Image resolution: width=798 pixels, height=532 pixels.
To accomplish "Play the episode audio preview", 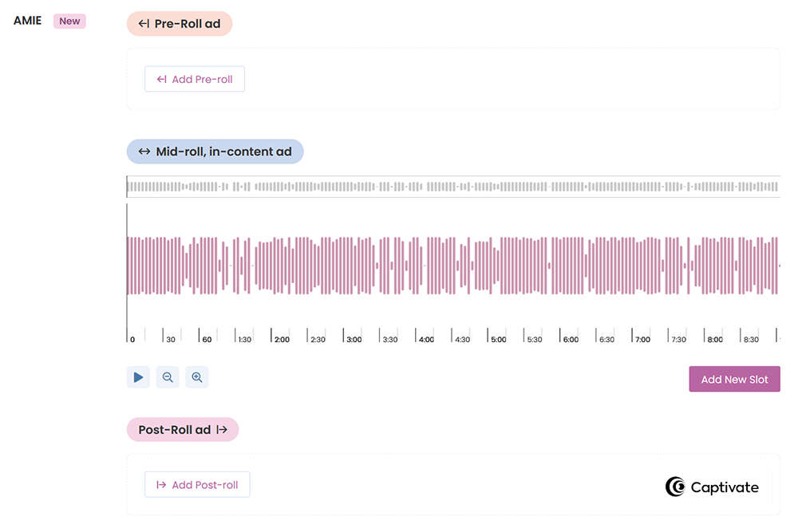I will point(137,376).
